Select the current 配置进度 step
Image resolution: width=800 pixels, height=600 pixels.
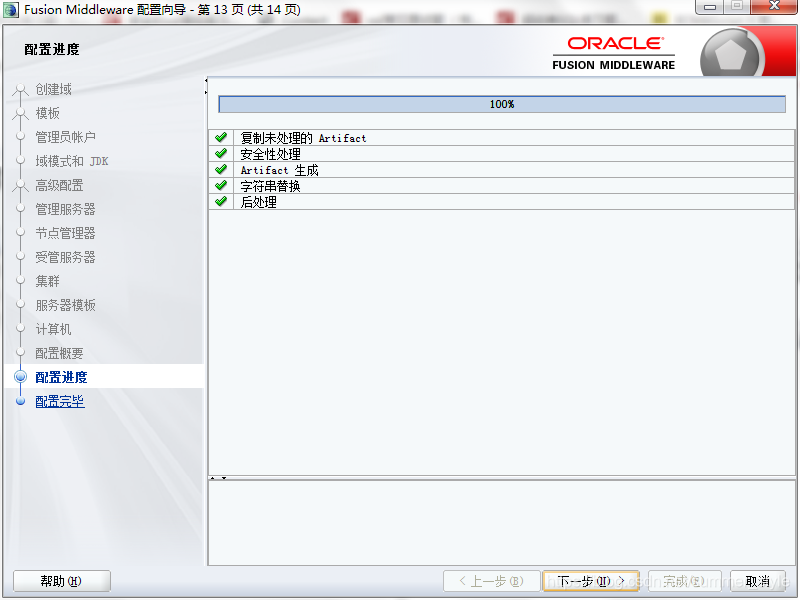tap(61, 377)
